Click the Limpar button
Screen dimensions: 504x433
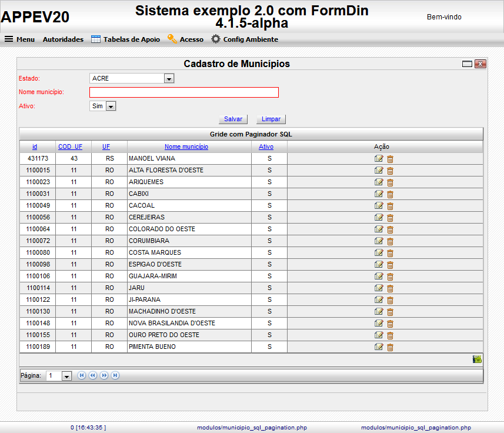271,119
